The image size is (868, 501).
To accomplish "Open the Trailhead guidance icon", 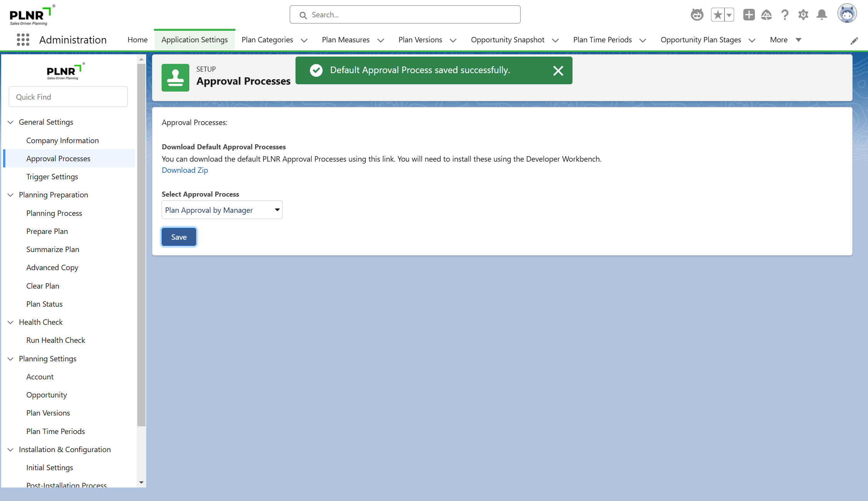I will click(766, 15).
